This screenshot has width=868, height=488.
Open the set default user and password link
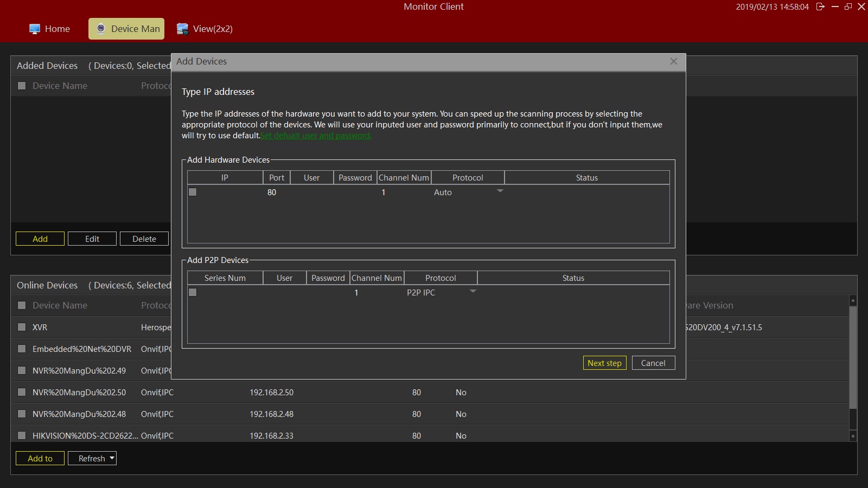pos(316,136)
